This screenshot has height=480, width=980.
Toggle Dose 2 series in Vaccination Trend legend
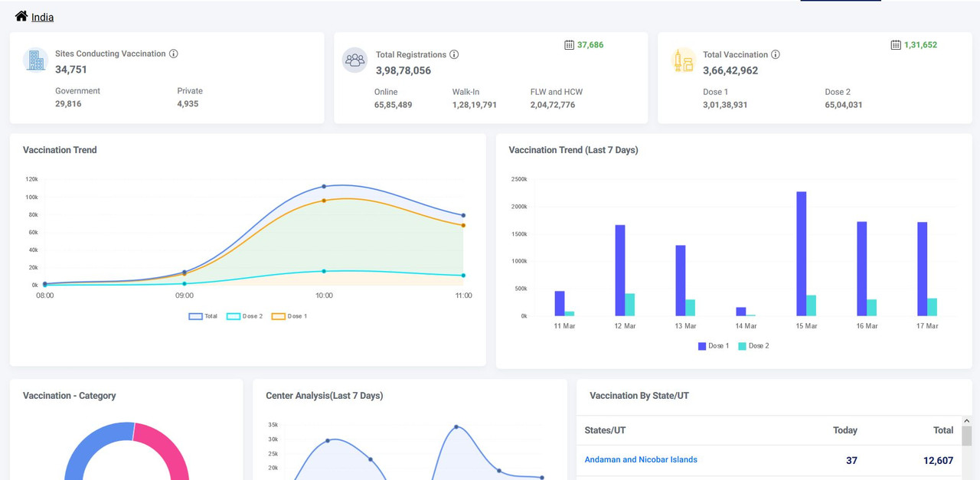(x=244, y=316)
